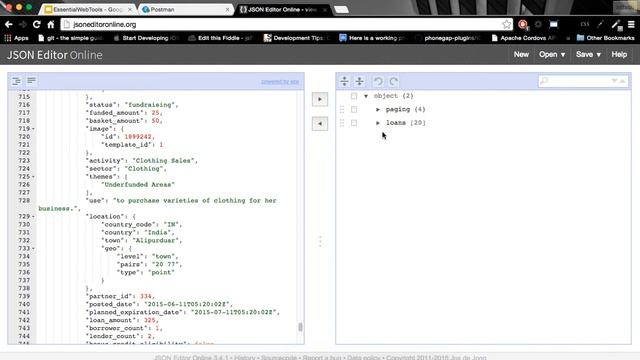Click the "Alipurduar" town value
The image size is (640, 360).
pos(155,240)
